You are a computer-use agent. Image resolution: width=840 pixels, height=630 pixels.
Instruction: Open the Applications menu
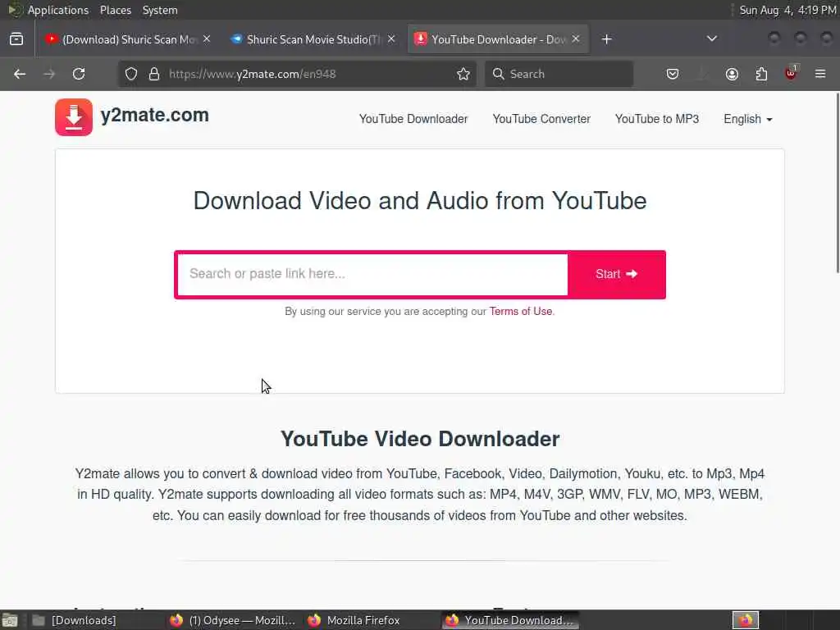pyautogui.click(x=58, y=10)
